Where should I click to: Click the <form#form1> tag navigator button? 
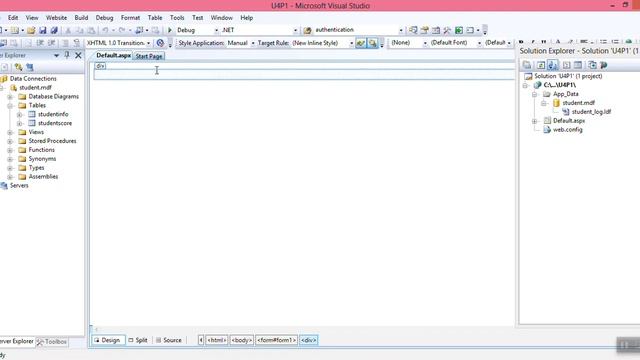click(276, 340)
